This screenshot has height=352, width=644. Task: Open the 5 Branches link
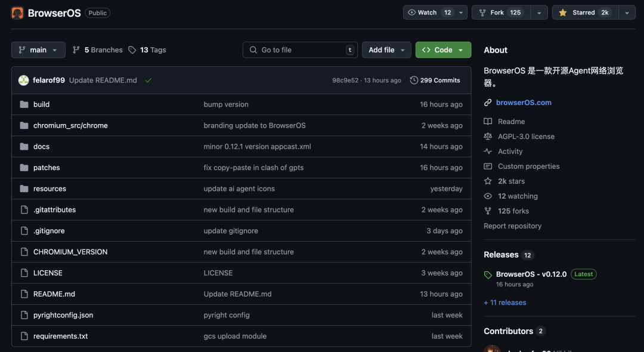pos(98,50)
